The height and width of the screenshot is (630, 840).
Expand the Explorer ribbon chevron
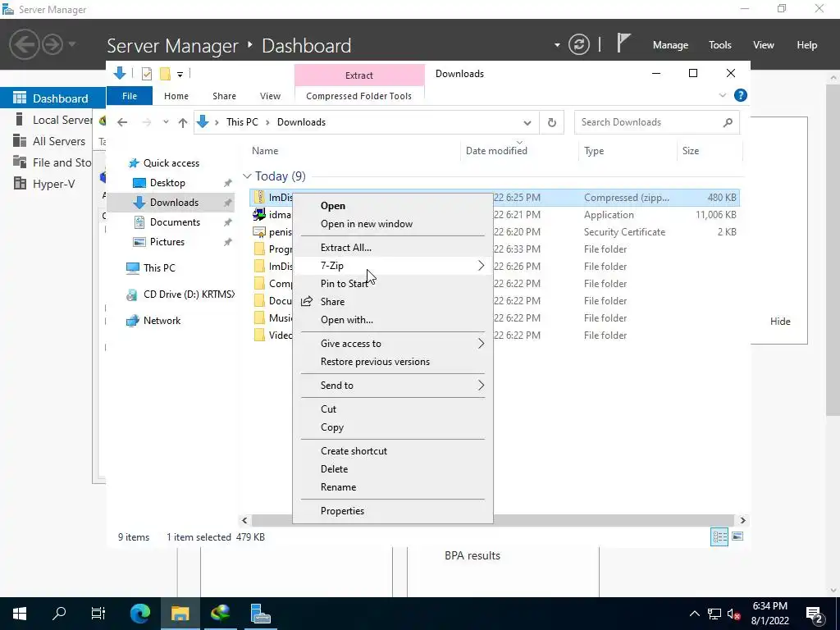(722, 95)
